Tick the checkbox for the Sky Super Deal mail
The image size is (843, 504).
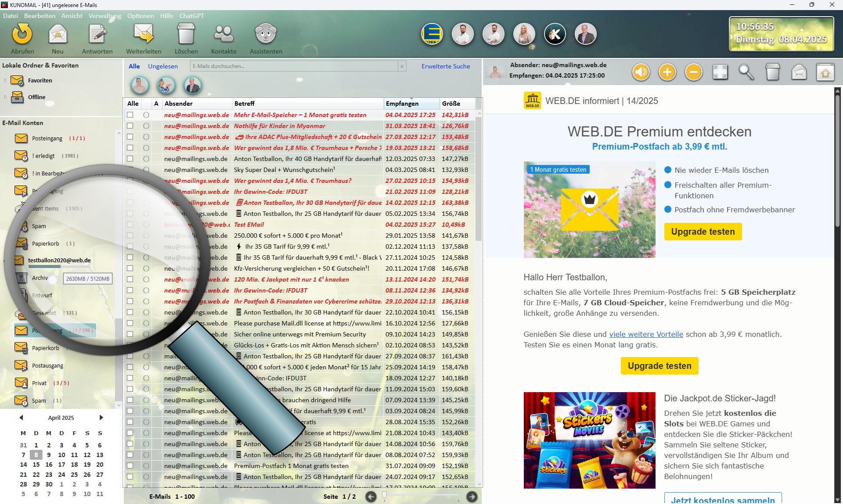130,170
